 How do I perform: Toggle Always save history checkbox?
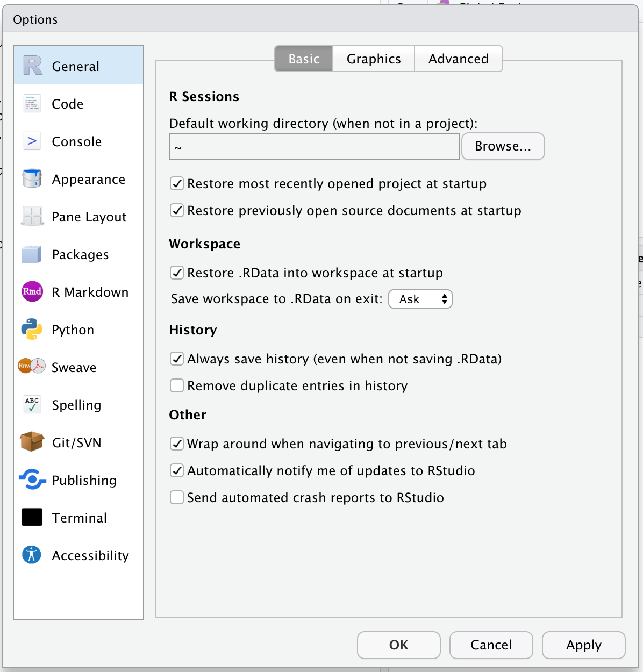(177, 359)
